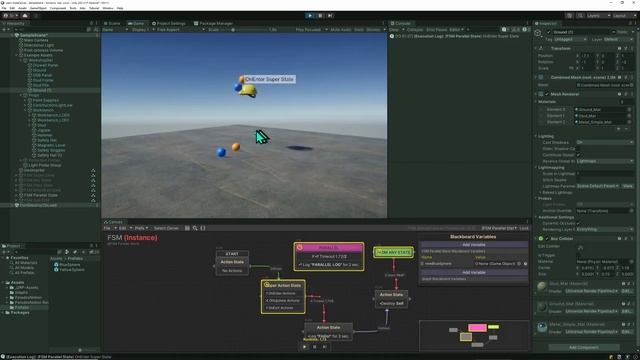Open the Component menu
Screen dimensions: 640x360
tap(58, 8)
